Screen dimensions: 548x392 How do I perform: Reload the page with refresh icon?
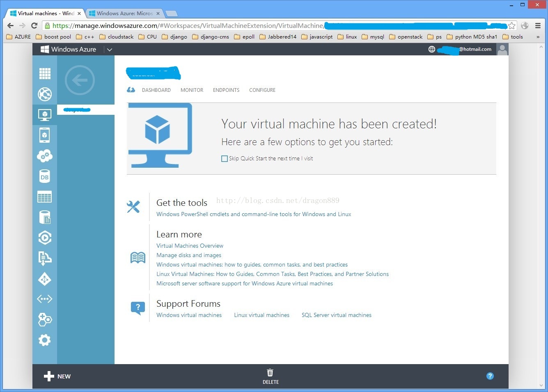pyautogui.click(x=34, y=25)
